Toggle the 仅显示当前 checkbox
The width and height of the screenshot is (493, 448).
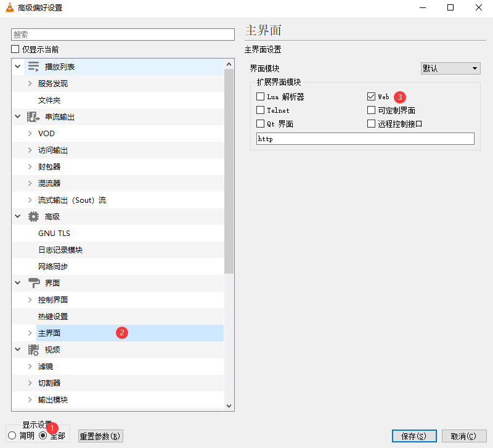point(15,49)
